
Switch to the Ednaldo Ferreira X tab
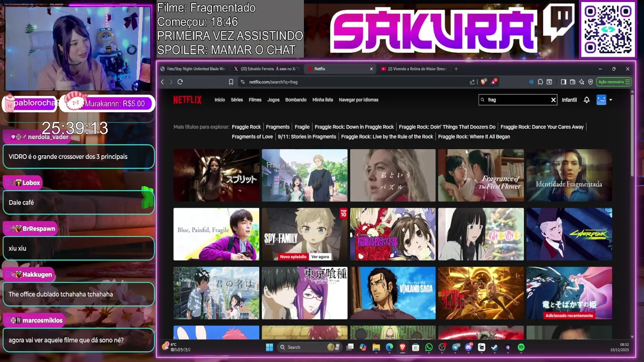click(267, 69)
